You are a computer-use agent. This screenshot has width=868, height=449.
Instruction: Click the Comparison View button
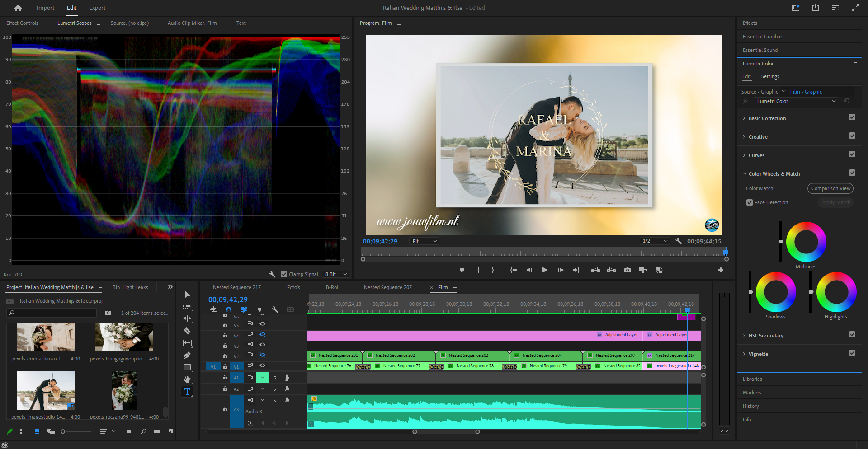(x=830, y=188)
